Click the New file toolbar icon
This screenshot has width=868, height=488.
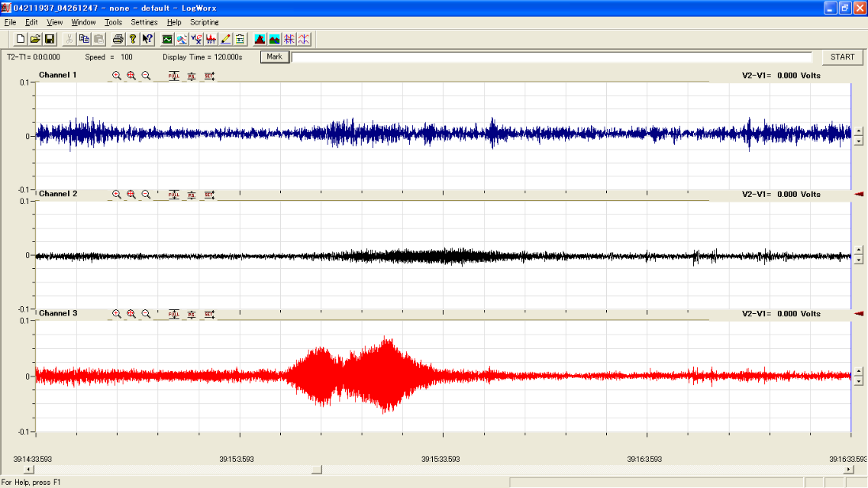pos(20,39)
